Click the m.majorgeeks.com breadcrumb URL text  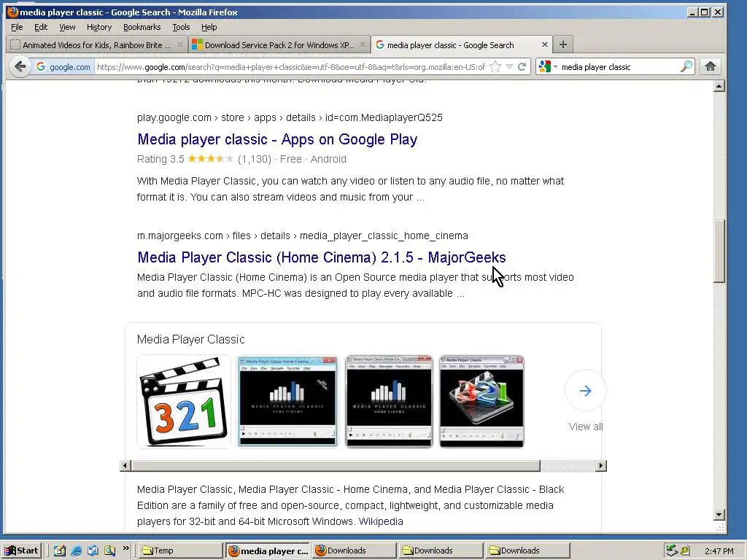pyautogui.click(x=303, y=236)
